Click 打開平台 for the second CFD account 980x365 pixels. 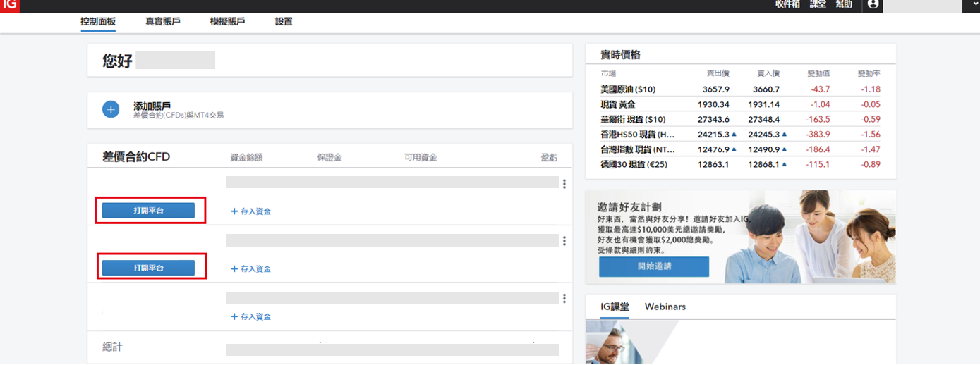148,268
